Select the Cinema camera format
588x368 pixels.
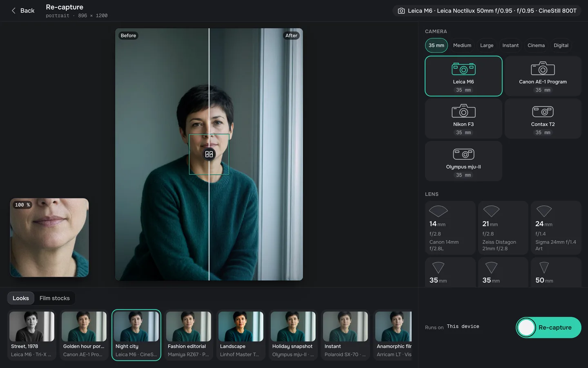tap(536, 45)
